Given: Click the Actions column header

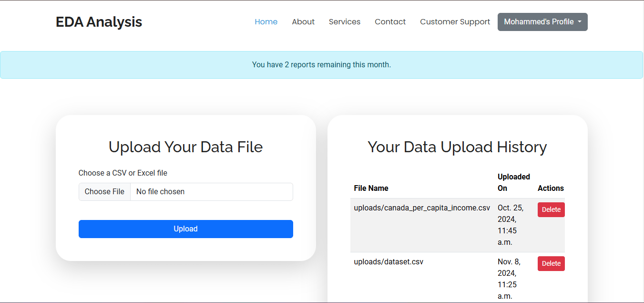Looking at the screenshot, I should (x=551, y=188).
